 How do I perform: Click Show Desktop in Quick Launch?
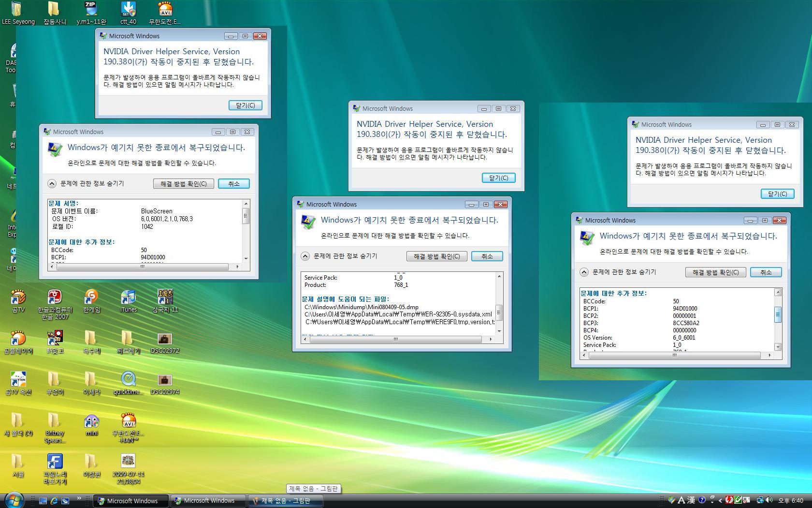(43, 501)
